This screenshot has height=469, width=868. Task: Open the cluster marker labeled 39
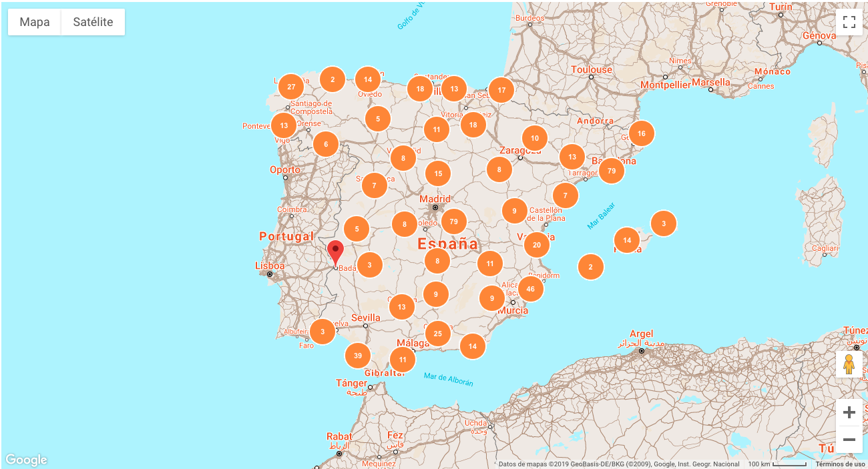click(x=358, y=356)
